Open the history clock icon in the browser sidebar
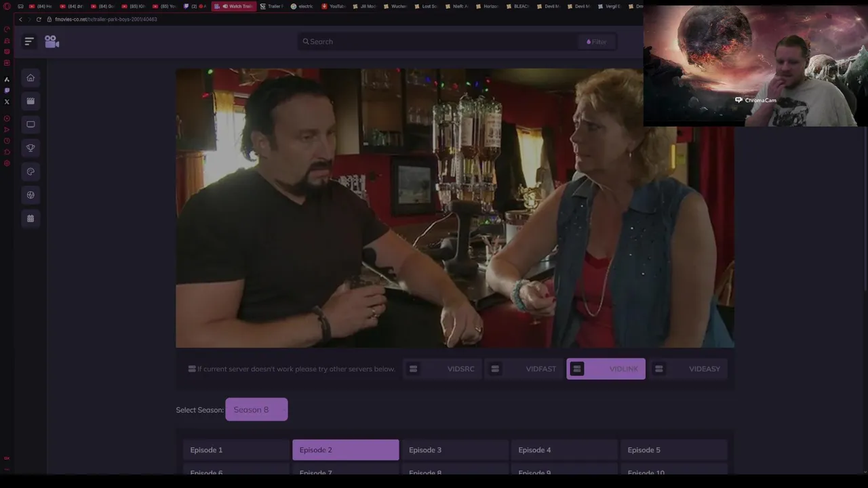 click(x=7, y=141)
